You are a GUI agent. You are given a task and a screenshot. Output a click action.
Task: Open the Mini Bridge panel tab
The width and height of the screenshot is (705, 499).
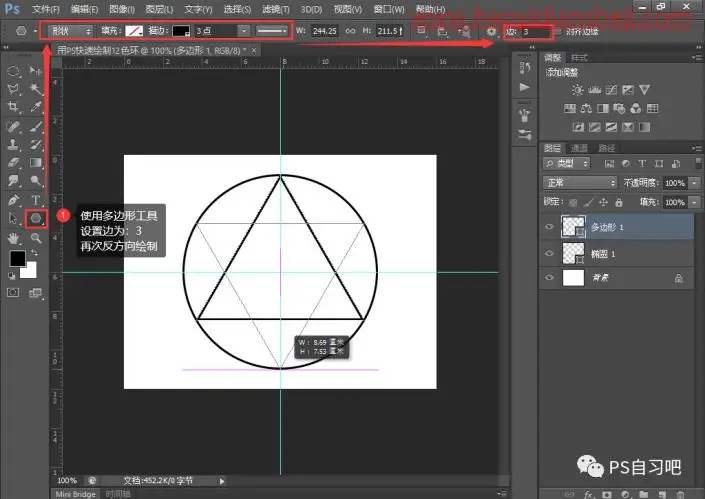click(x=76, y=494)
